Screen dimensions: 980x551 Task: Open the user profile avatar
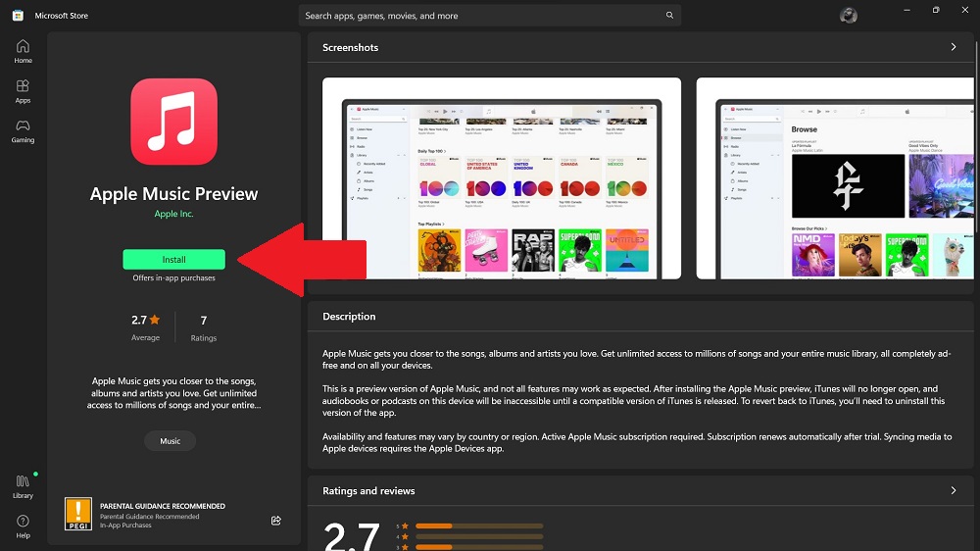pos(849,15)
